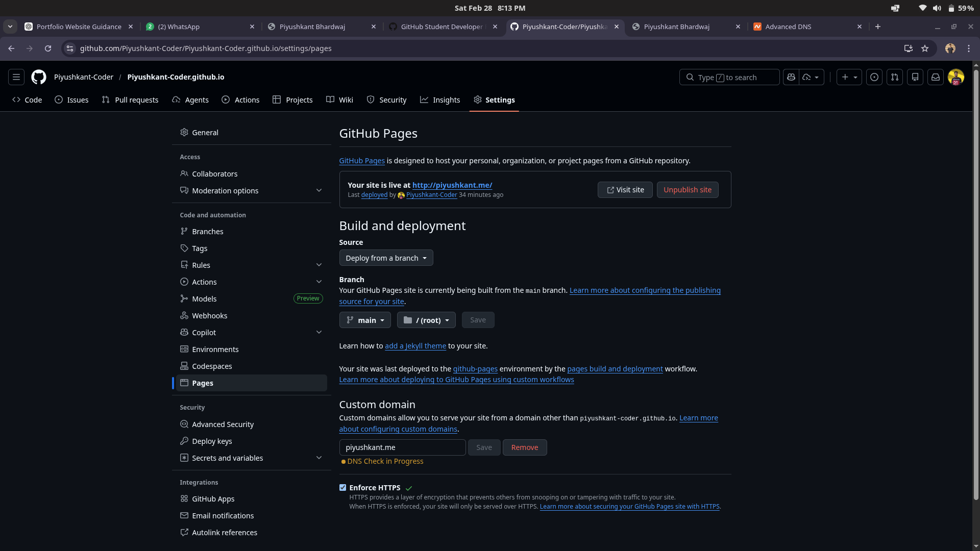The width and height of the screenshot is (980, 551).
Task: Open General settings in sidebar
Action: coord(252,133)
